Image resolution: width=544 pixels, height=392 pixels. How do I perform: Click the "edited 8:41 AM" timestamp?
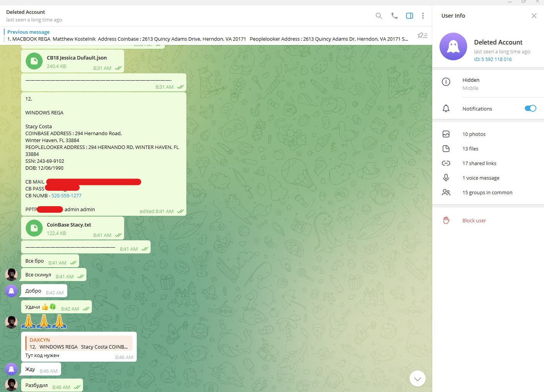(x=157, y=212)
